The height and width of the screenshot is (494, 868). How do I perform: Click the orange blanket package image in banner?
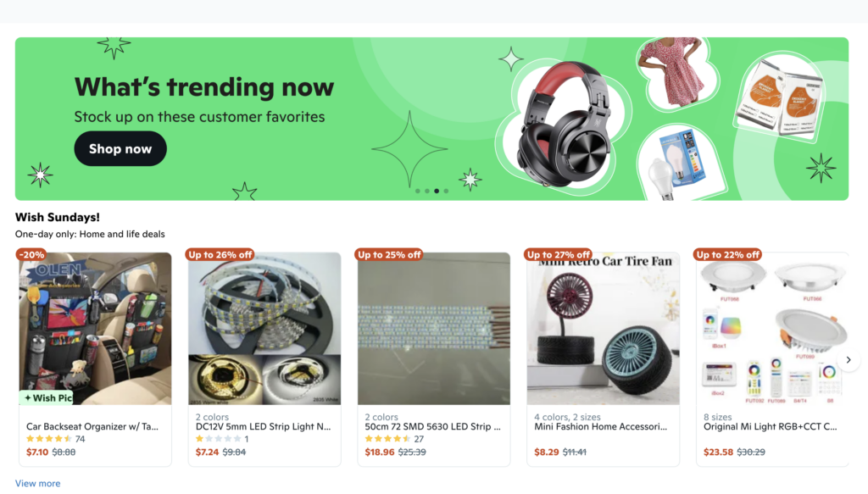(781, 98)
